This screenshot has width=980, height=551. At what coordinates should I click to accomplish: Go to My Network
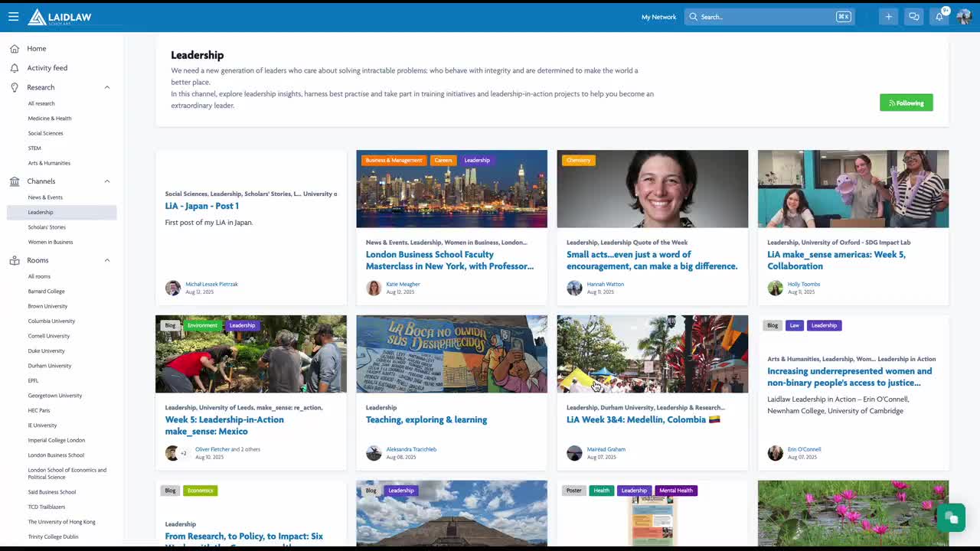click(658, 17)
